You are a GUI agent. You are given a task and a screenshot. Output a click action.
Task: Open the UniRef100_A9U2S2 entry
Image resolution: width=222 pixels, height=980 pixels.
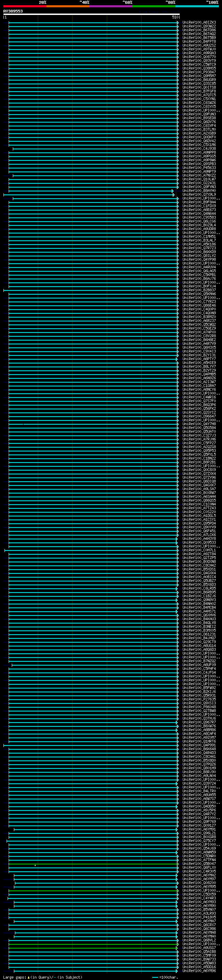(x=199, y=46)
